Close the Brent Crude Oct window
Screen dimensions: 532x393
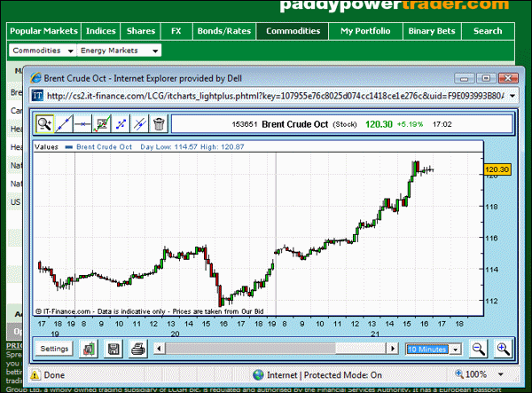pyautogui.click(x=508, y=78)
